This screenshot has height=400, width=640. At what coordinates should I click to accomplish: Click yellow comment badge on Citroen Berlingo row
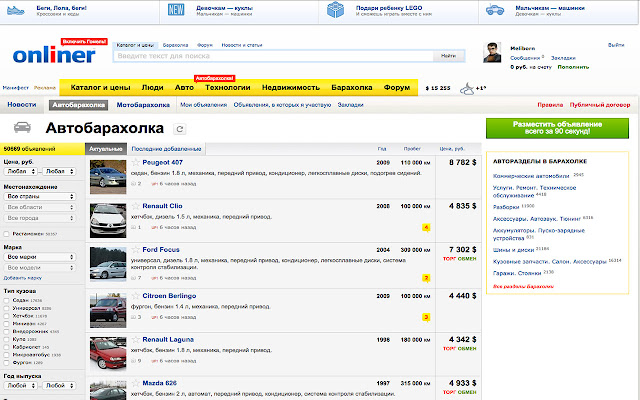(426, 317)
